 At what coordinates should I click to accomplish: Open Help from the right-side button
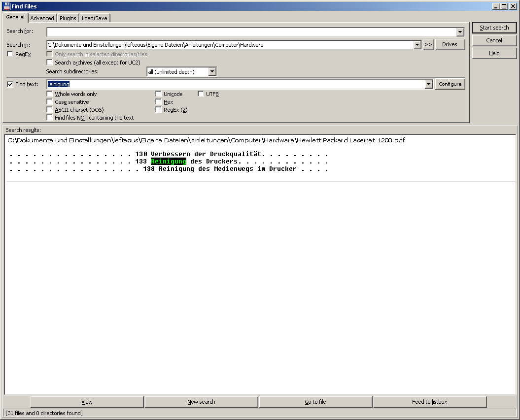pyautogui.click(x=494, y=53)
